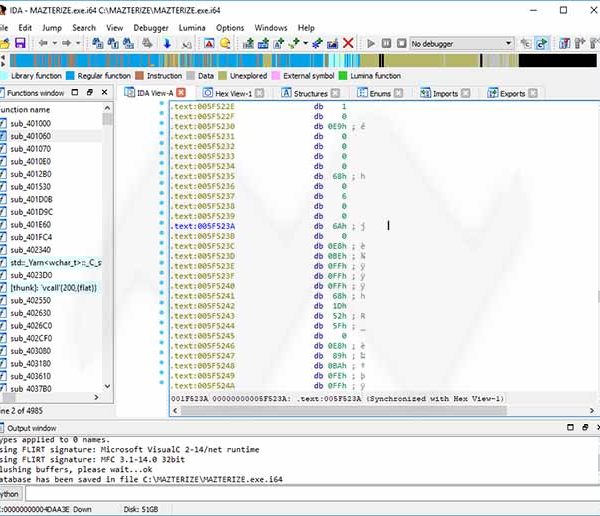
Task: Terminate process with the stop icon
Action: click(401, 43)
